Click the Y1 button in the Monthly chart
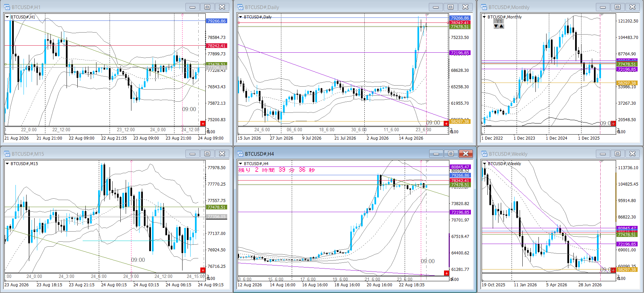The image size is (644, 293). pyautogui.click(x=499, y=21)
